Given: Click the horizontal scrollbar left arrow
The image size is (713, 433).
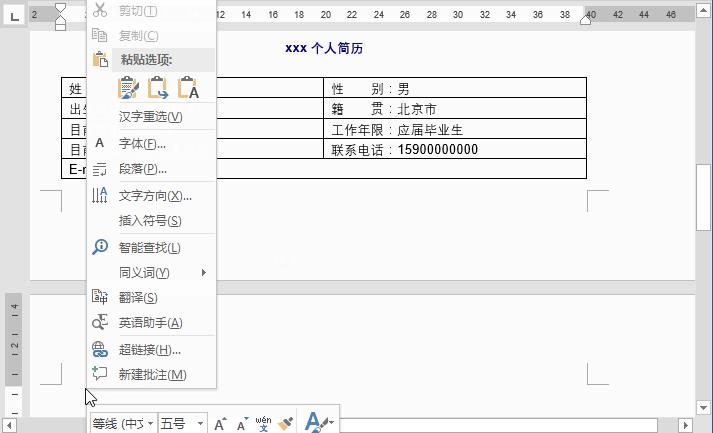Looking at the screenshot, I should tap(9, 426).
